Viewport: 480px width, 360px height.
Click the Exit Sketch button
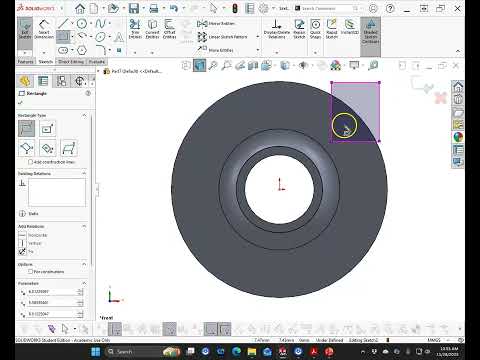25,33
